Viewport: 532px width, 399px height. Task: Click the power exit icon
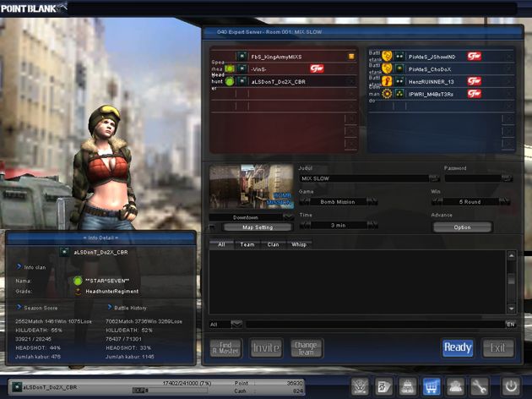(x=511, y=386)
